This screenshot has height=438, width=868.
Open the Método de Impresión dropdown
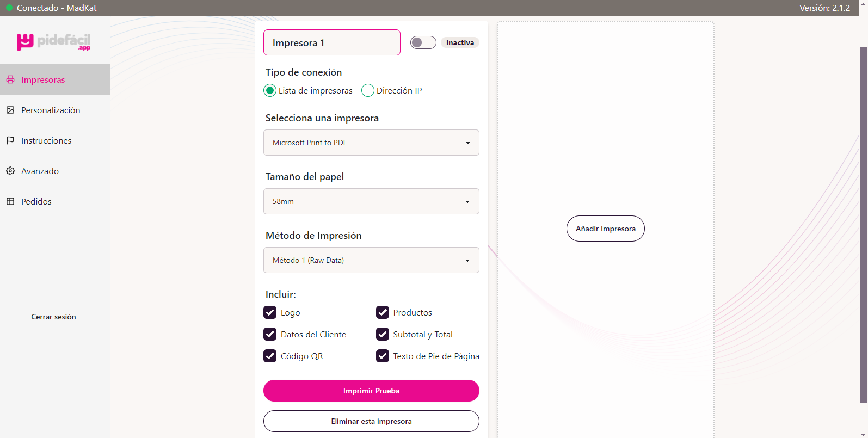[x=371, y=260]
